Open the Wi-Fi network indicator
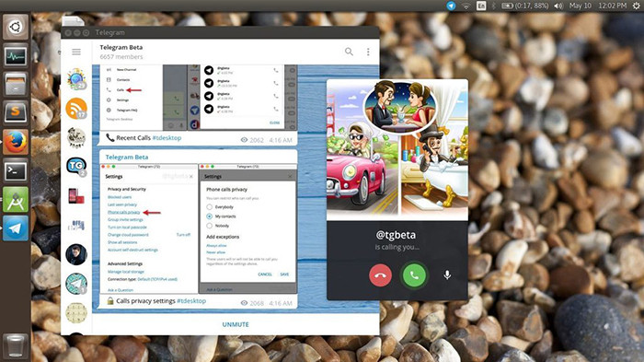This screenshot has width=644, height=362. point(466,6)
